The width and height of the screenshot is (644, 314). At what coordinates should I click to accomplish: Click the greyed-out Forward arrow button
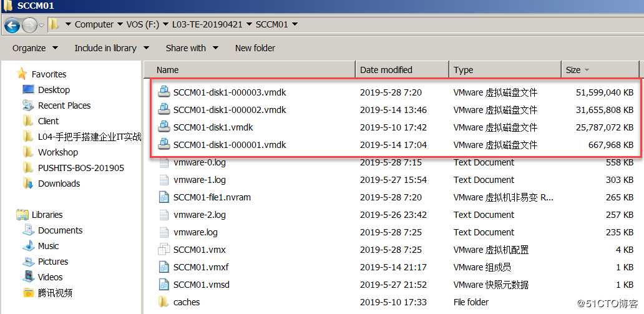[29, 26]
